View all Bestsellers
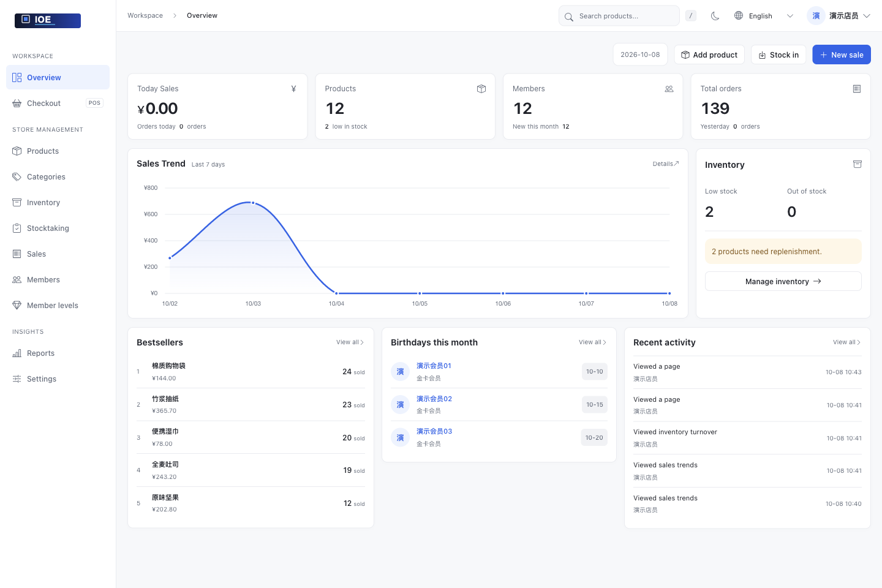This screenshot has width=882, height=588. [350, 342]
